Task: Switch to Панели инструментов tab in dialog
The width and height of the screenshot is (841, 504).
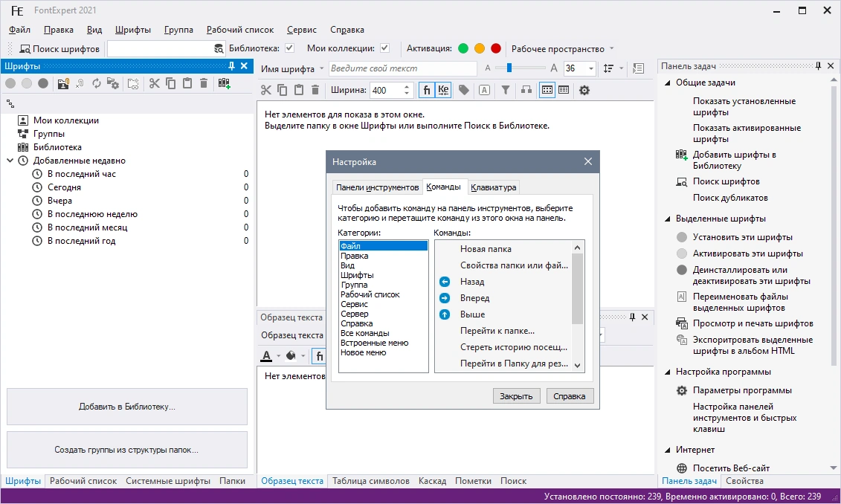Action: pos(377,187)
